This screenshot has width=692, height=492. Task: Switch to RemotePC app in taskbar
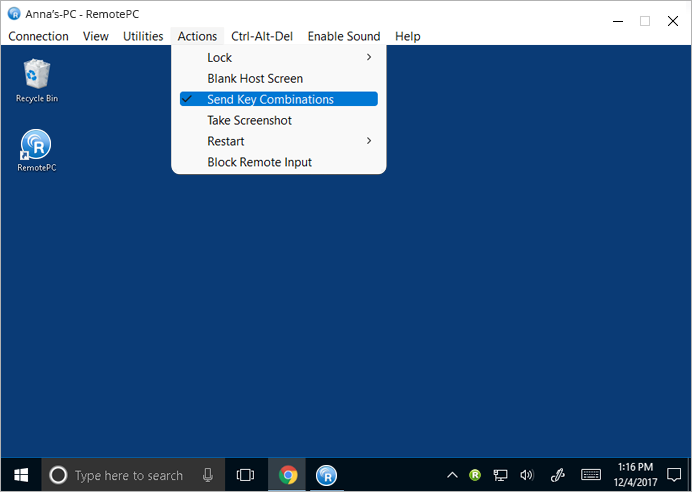[327, 475]
